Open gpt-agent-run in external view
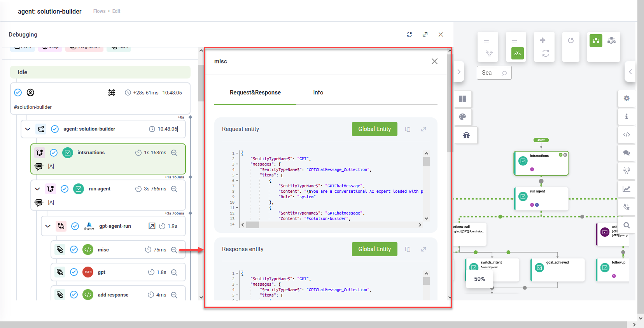The image size is (644, 328). [x=152, y=226]
